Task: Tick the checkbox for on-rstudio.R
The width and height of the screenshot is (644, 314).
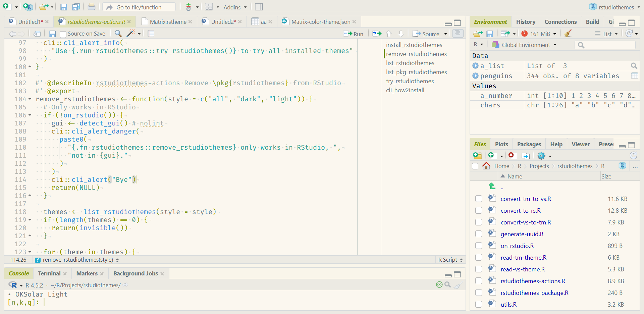Action: coord(479,246)
